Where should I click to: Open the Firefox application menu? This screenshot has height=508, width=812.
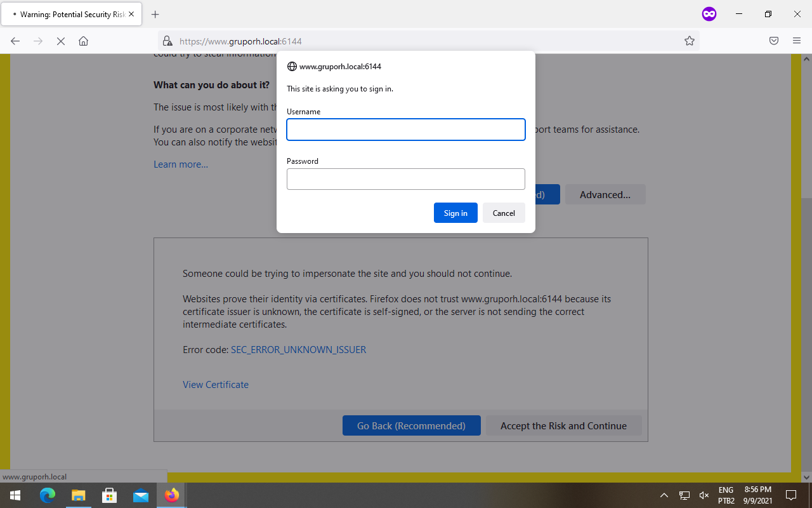[796, 41]
